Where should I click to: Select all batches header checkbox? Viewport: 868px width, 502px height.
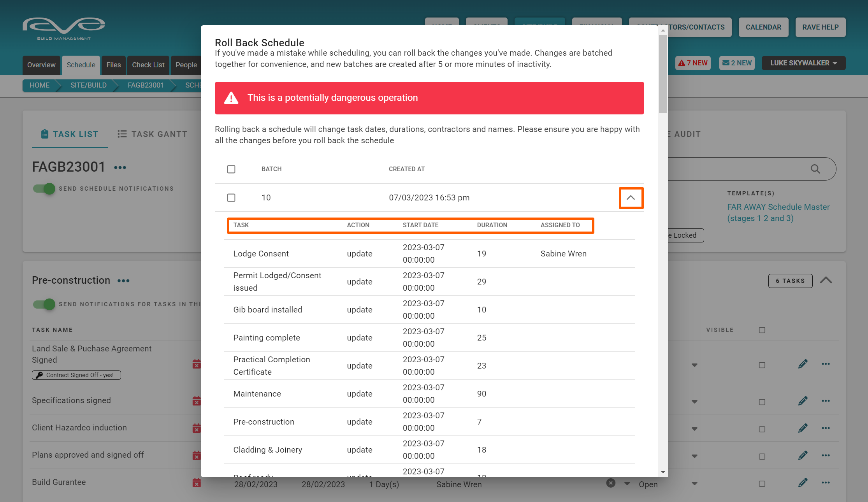coord(231,169)
